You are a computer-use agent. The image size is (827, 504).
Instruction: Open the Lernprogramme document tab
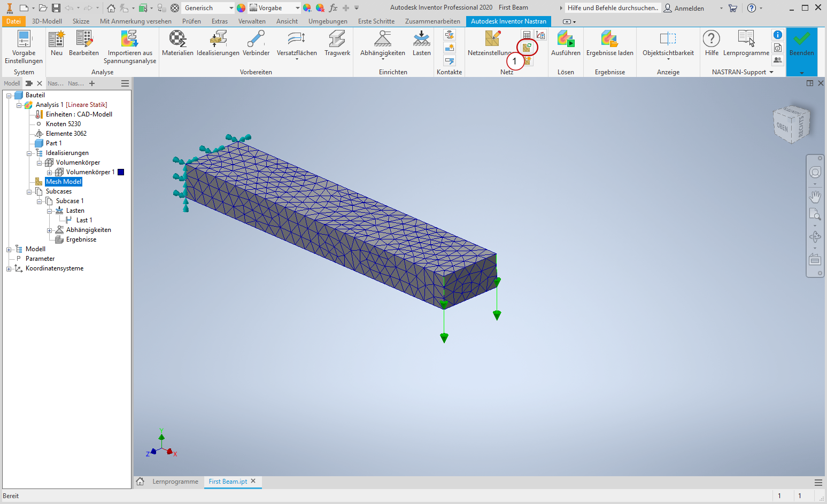(175, 482)
